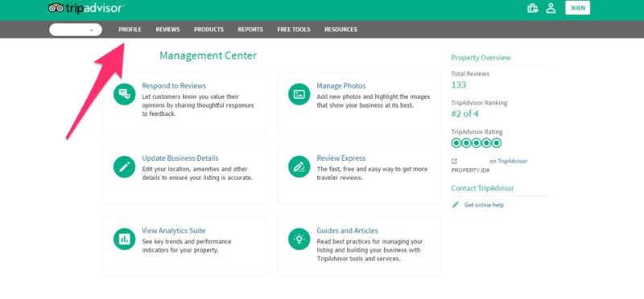This screenshot has width=644, height=299.
Task: Open the Respond to Reviews link
Action: tap(174, 86)
